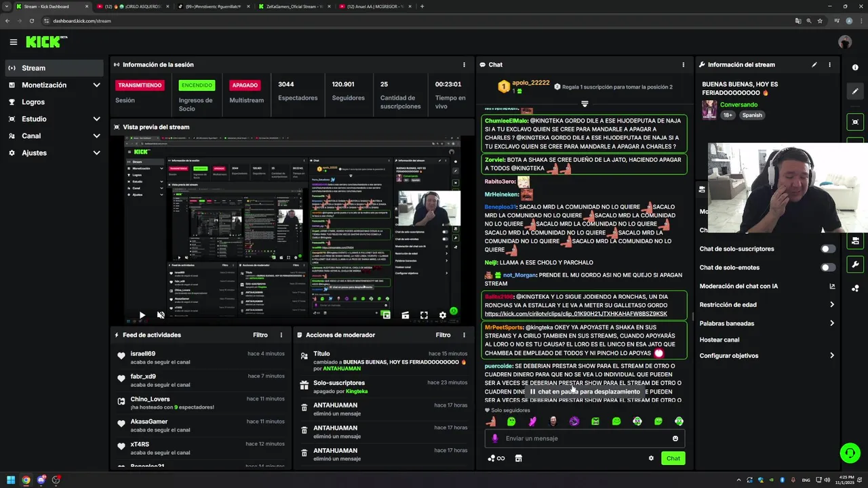Click the chat paused for scrolling banner

(x=585, y=392)
